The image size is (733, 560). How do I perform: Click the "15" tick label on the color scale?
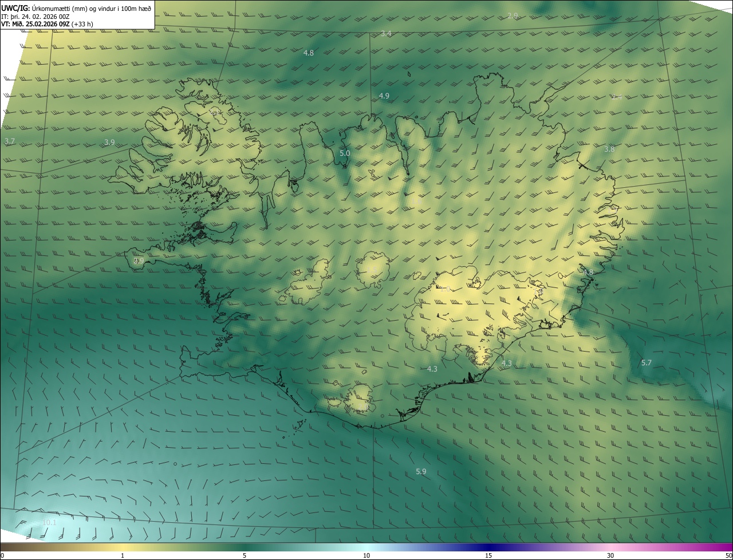pyautogui.click(x=488, y=555)
